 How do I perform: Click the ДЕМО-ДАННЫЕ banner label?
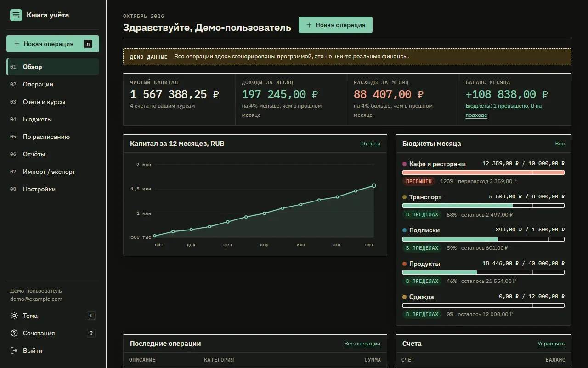tap(149, 57)
